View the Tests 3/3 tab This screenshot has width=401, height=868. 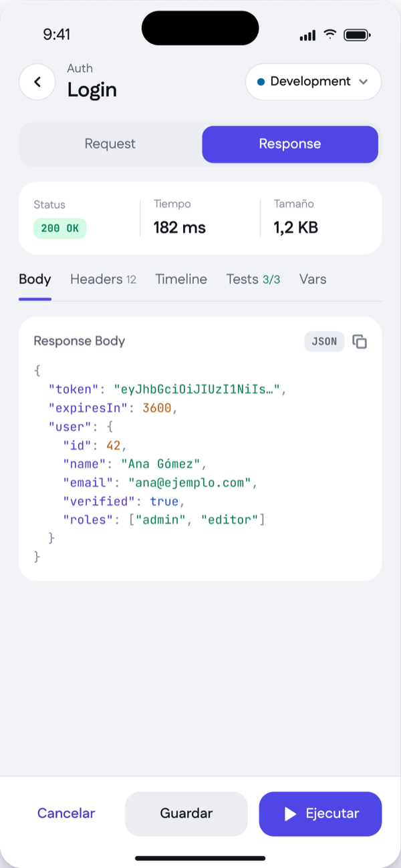coord(253,279)
